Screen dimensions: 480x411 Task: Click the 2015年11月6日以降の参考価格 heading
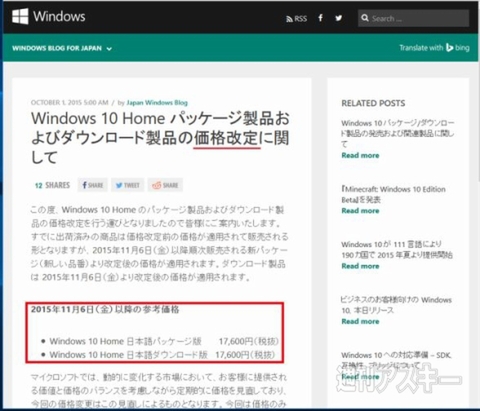105,309
